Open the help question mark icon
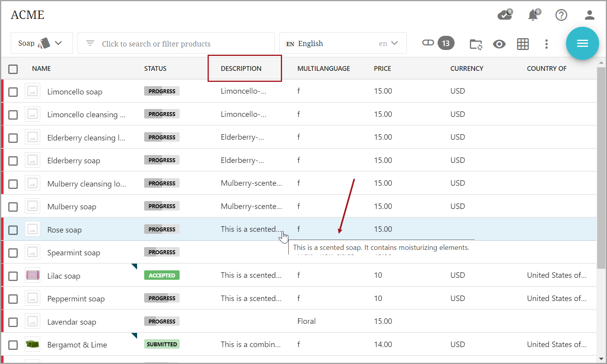 [561, 15]
